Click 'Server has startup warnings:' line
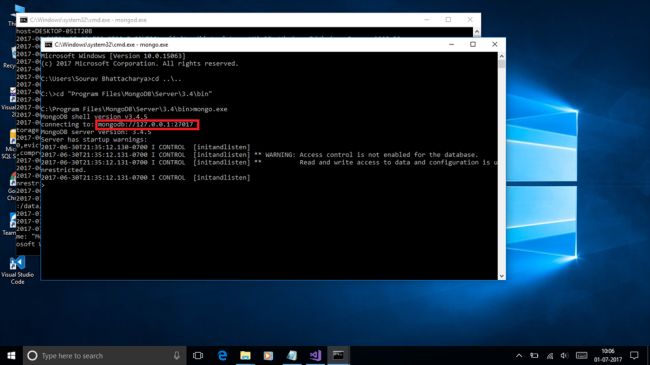The width and height of the screenshot is (650, 365). pos(94,139)
